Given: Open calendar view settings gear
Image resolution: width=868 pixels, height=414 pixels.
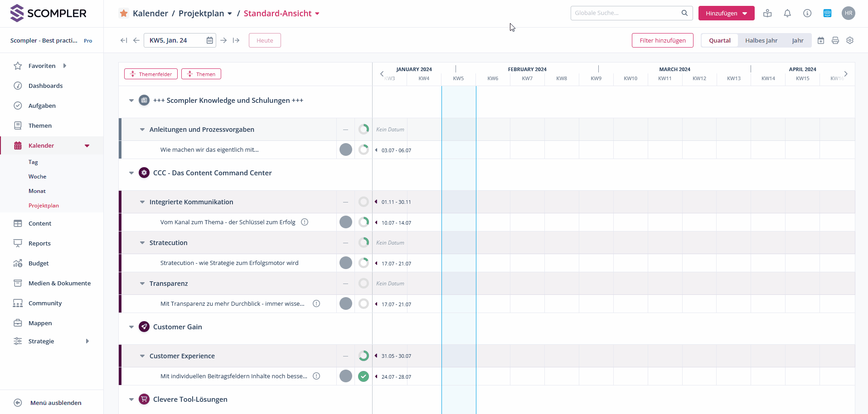Looking at the screenshot, I should tap(850, 40).
